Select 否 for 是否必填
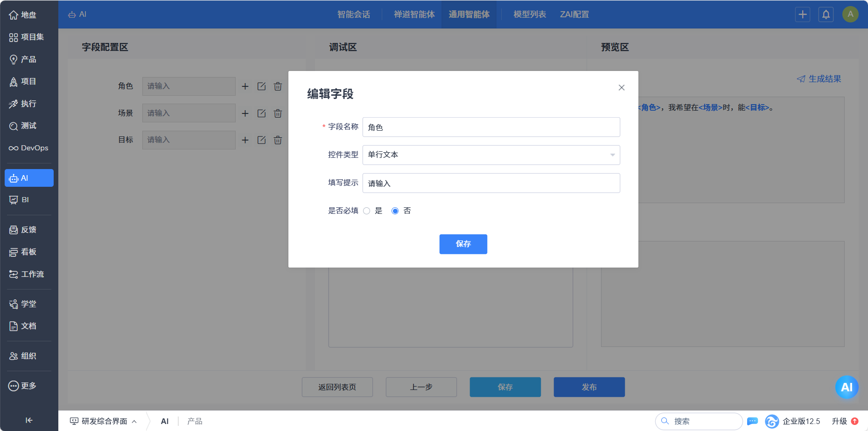The width and height of the screenshot is (868, 431). [395, 211]
